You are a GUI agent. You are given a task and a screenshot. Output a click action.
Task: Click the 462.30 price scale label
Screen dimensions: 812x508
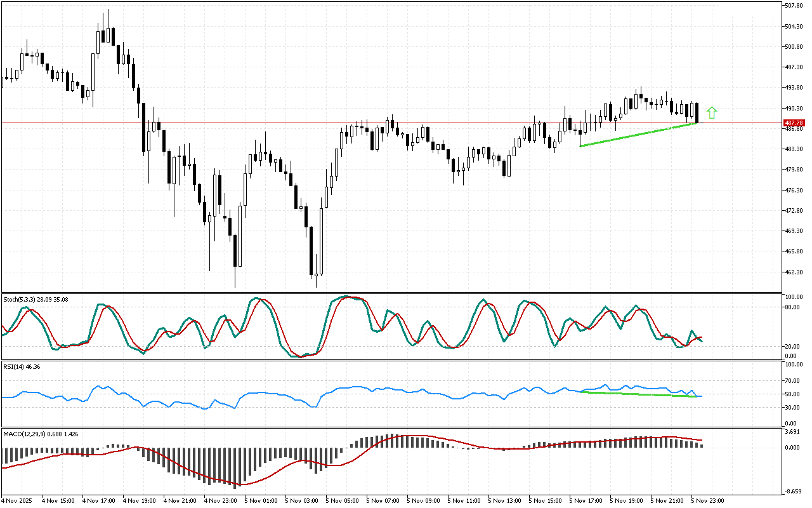point(794,272)
